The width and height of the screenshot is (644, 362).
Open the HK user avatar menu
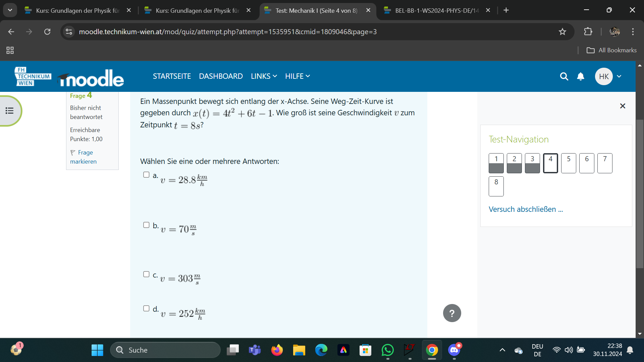604,76
